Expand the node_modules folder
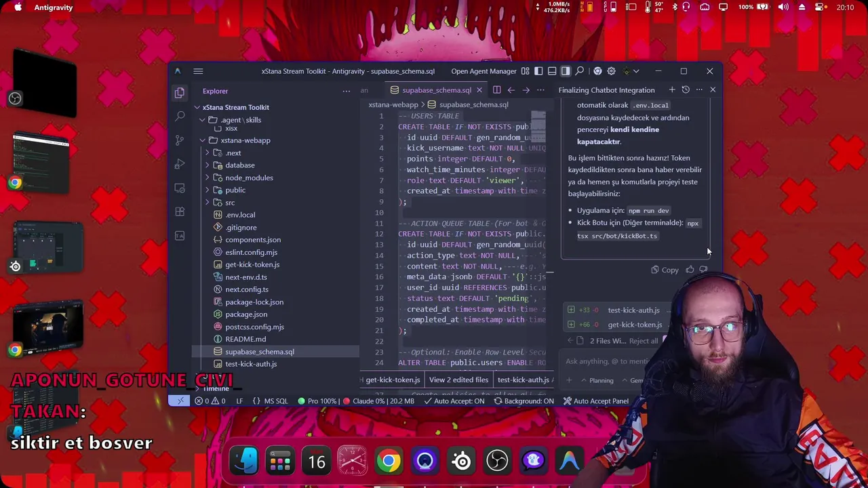Image resolution: width=868 pixels, height=488 pixels. (x=208, y=178)
